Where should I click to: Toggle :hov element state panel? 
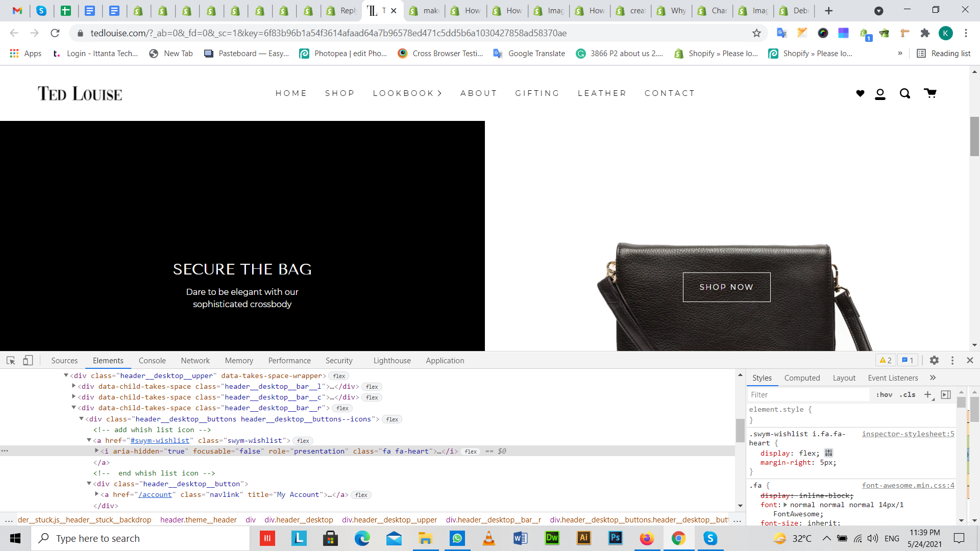884,394
